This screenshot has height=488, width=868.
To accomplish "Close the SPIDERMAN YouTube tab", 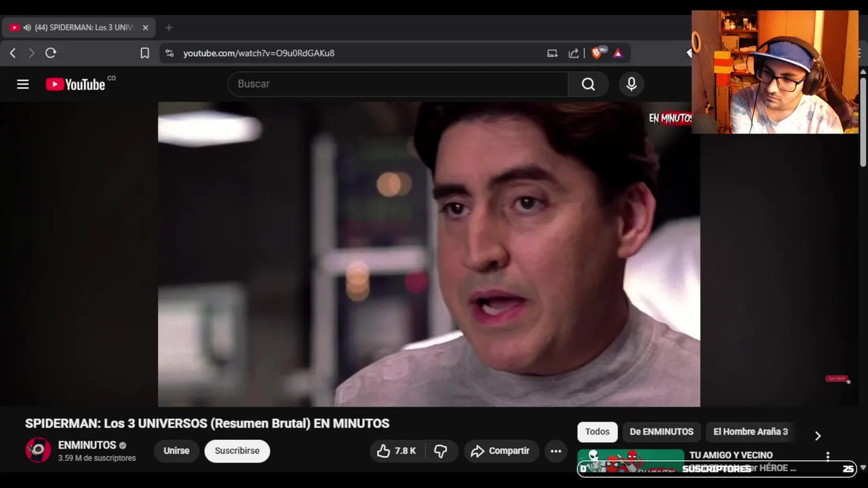I will 145,28.
